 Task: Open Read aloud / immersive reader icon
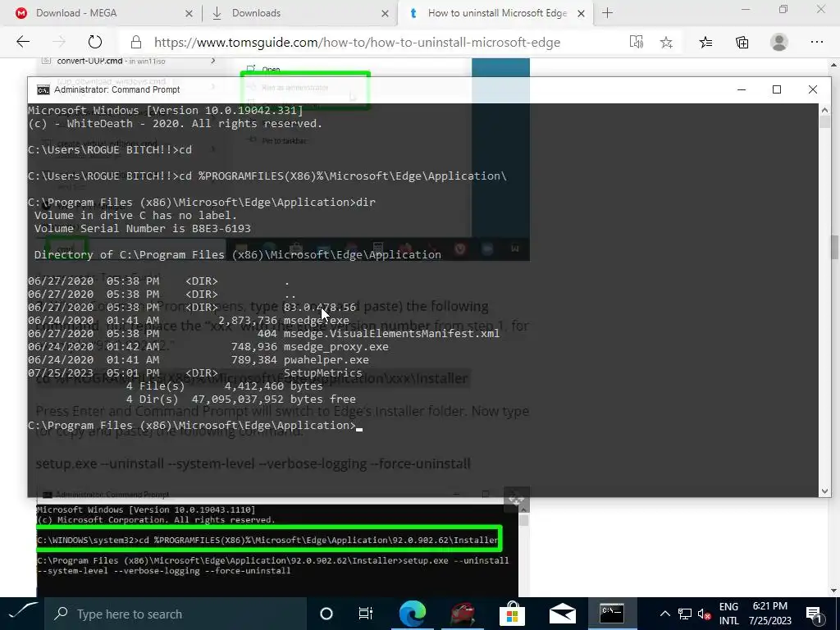636,42
